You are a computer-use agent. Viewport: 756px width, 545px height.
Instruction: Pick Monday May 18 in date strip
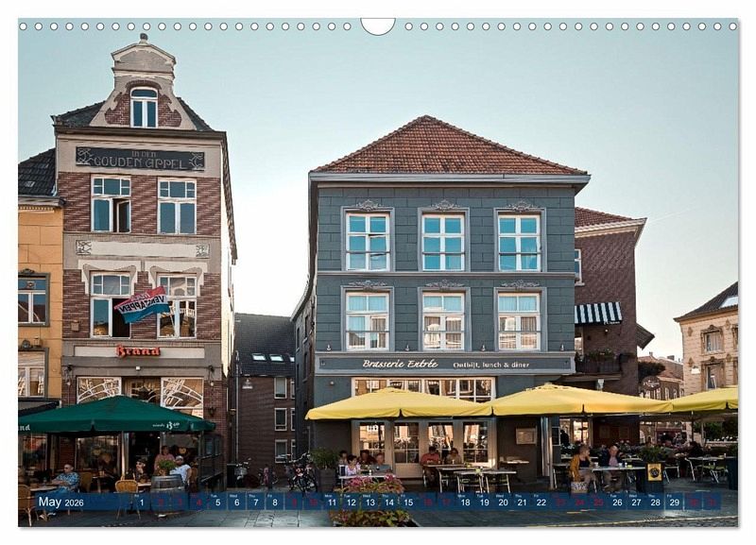coord(465,502)
